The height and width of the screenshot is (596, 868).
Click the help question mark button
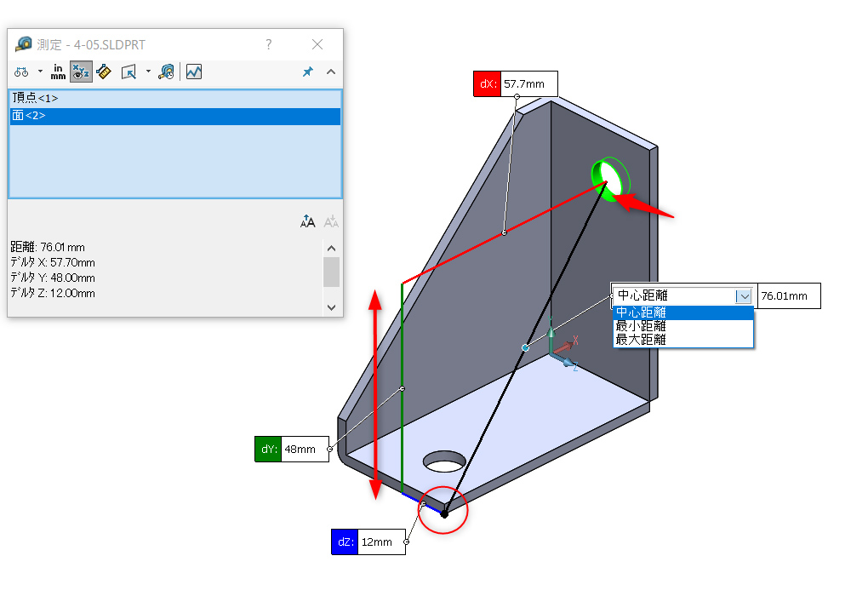point(269,44)
